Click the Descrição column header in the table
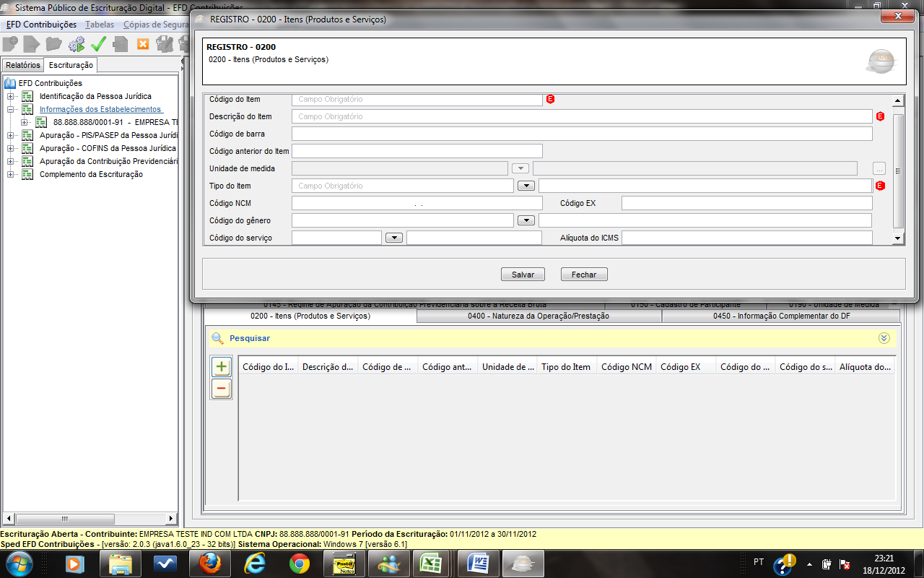Viewport: 924px width, 578px height. (x=328, y=367)
